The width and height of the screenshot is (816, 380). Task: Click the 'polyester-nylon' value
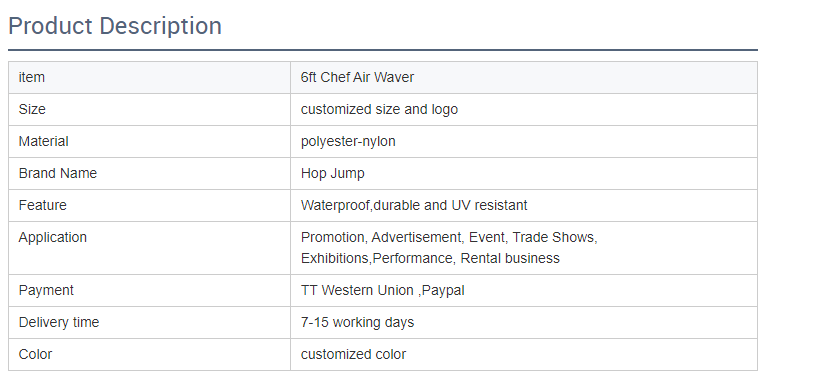click(x=348, y=142)
